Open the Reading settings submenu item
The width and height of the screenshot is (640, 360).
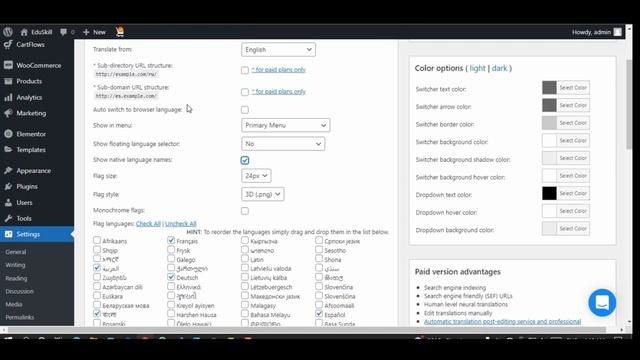[16, 278]
